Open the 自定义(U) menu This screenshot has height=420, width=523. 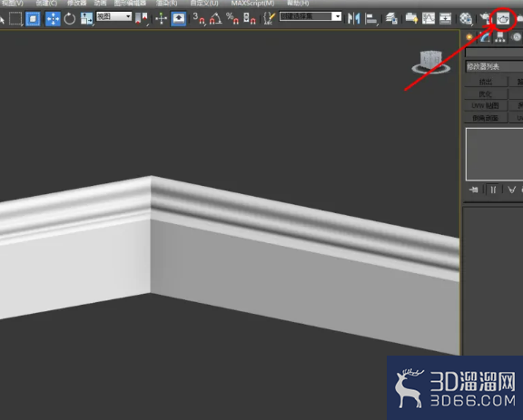click(x=204, y=4)
